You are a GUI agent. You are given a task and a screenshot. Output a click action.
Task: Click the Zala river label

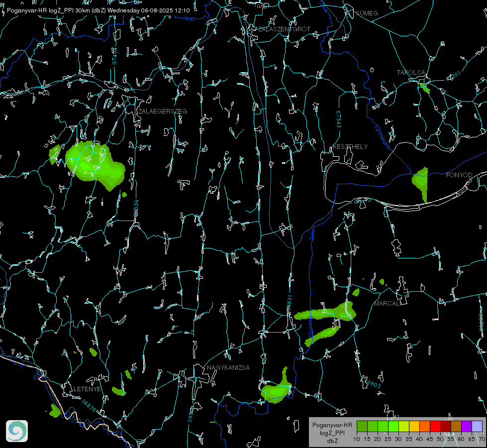coord(312,234)
